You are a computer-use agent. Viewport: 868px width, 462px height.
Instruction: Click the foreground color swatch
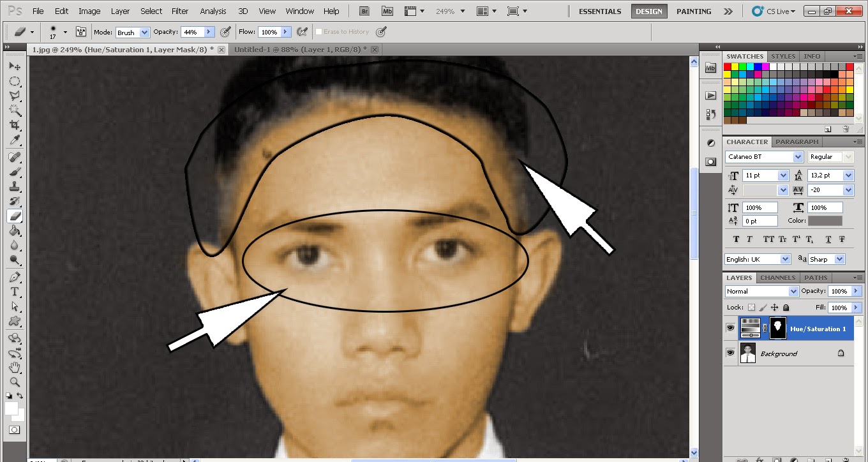tap(11, 408)
